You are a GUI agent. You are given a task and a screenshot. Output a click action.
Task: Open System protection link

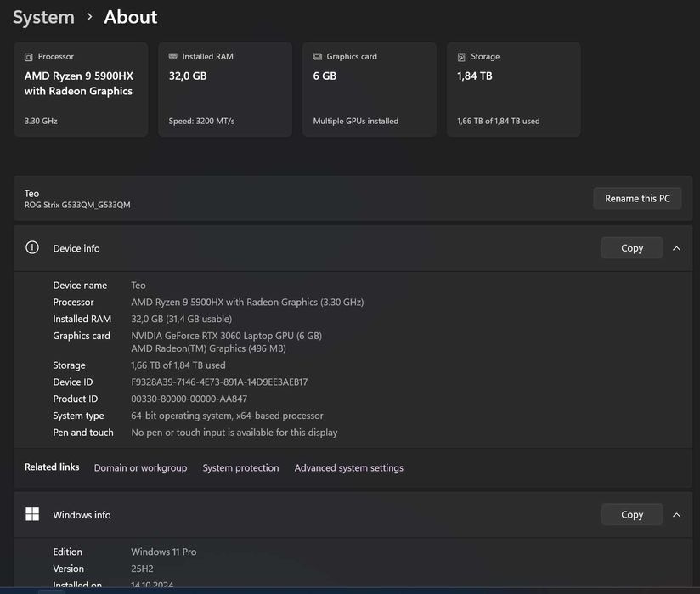tap(240, 467)
